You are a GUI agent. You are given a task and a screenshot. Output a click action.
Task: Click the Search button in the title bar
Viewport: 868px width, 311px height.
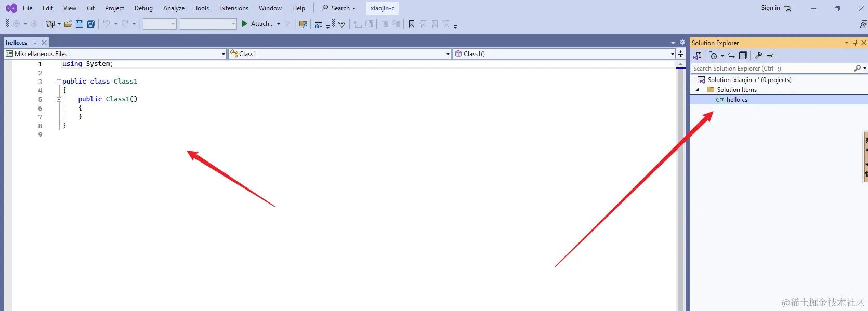338,8
